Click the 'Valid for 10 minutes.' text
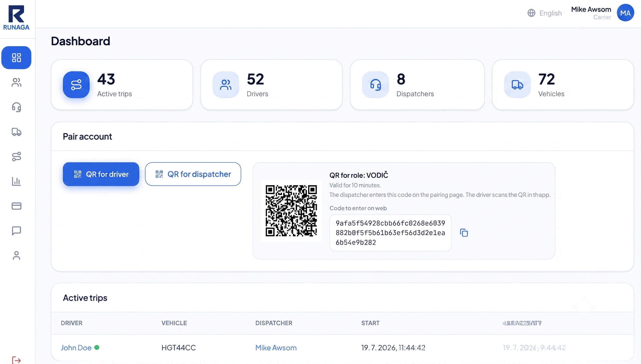Image resolution: width=641 pixels, height=364 pixels. coord(355,185)
